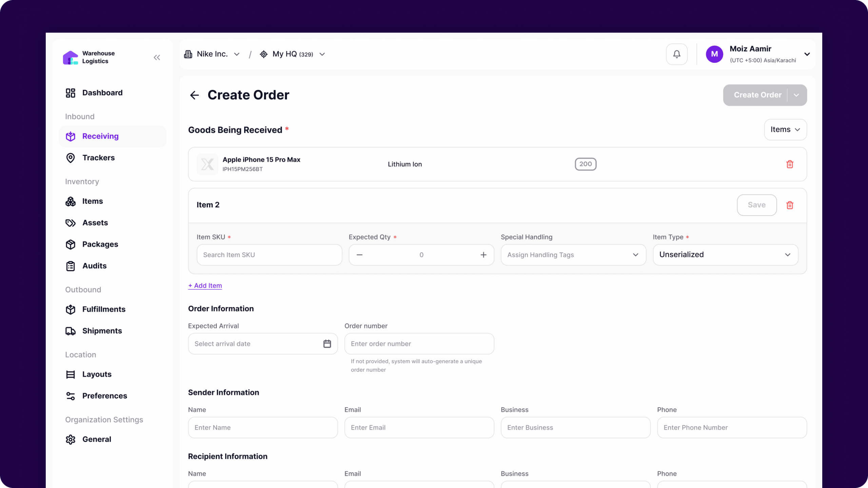The height and width of the screenshot is (488, 868).
Task: Open Preferences in the sidebar
Action: click(x=112, y=396)
